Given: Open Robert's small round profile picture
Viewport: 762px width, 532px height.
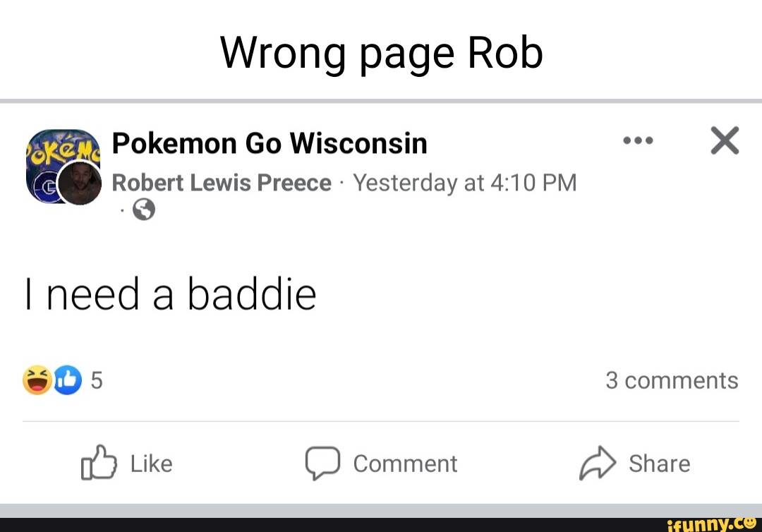Looking at the screenshot, I should (80, 183).
